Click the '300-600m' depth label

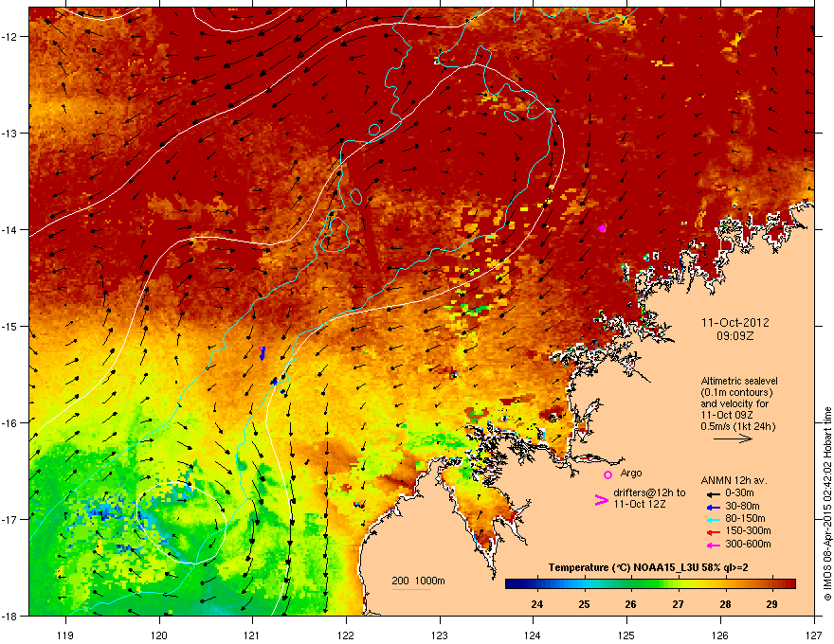pyautogui.click(x=748, y=544)
